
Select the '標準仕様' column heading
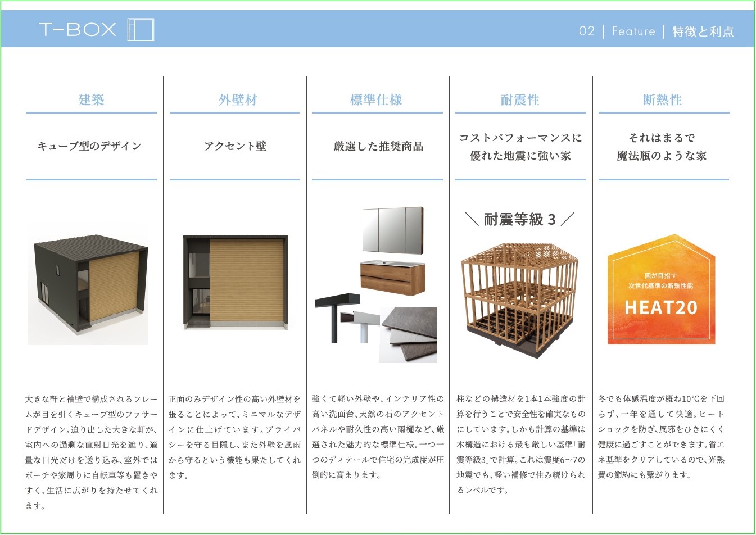pos(376,99)
